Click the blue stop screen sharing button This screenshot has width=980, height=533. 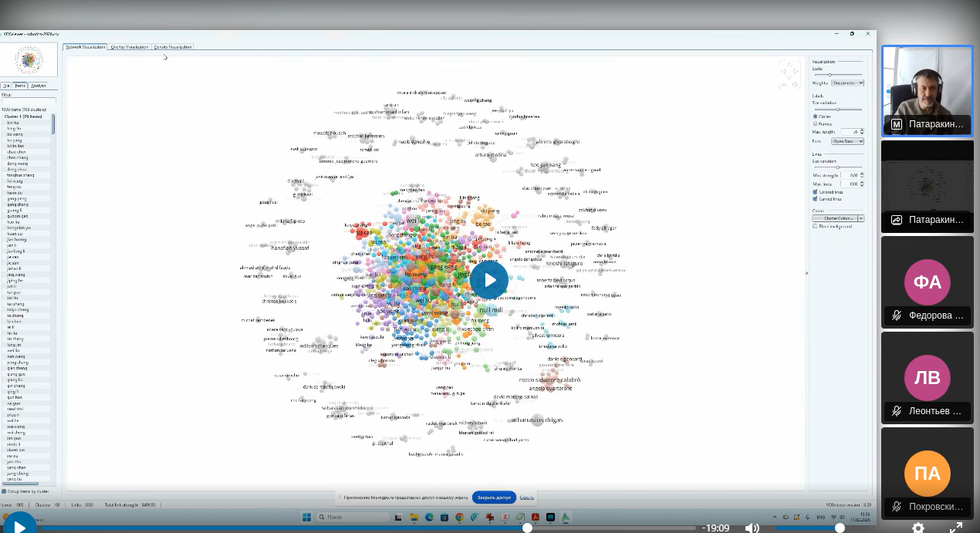(x=494, y=498)
